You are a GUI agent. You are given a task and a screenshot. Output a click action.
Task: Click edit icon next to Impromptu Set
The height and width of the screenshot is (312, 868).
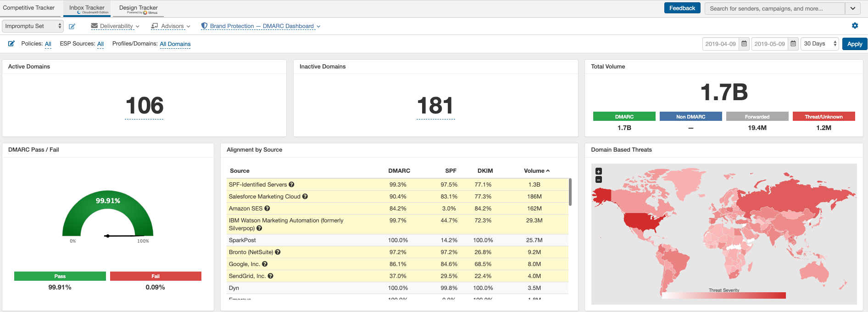pos(72,27)
